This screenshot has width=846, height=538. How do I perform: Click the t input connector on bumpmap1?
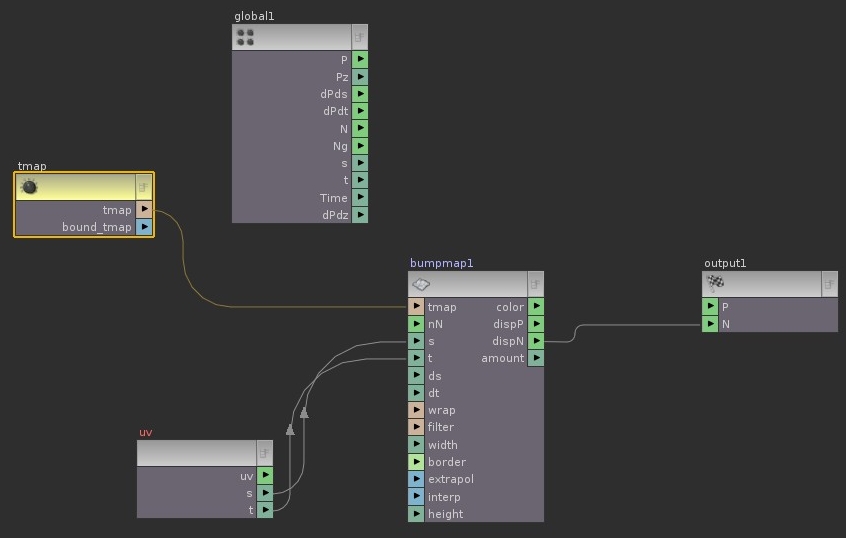coord(416,358)
